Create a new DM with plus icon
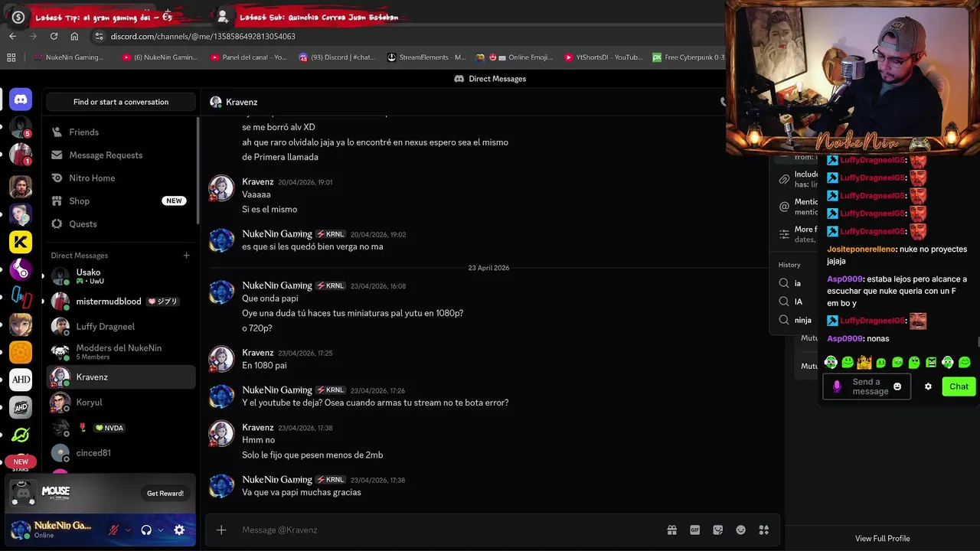The height and width of the screenshot is (551, 980). [x=186, y=256]
